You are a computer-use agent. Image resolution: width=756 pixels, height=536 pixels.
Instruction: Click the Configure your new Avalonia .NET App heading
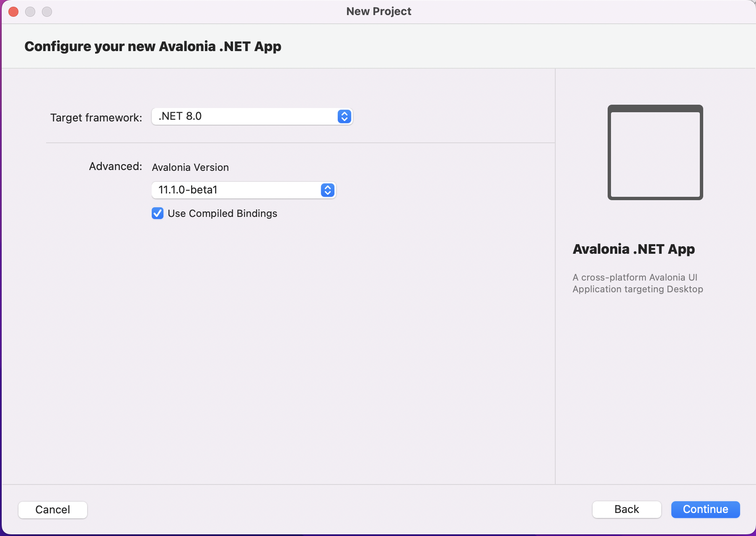click(x=153, y=46)
